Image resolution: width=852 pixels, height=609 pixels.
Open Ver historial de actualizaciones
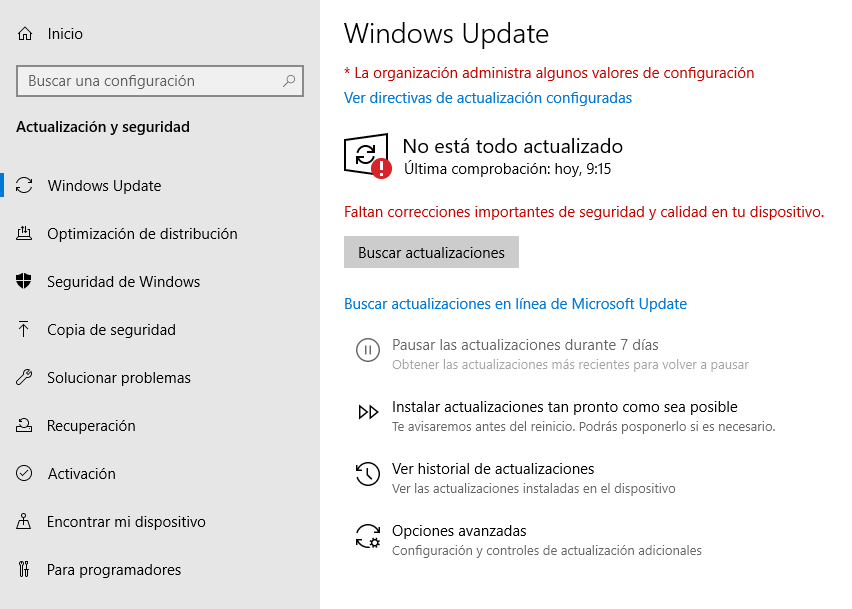(493, 469)
